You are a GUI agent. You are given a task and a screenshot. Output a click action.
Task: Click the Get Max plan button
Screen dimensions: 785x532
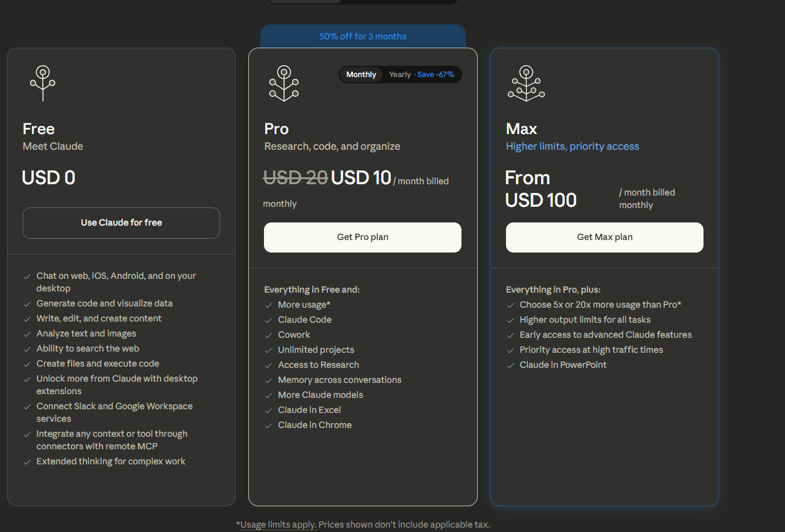click(604, 237)
